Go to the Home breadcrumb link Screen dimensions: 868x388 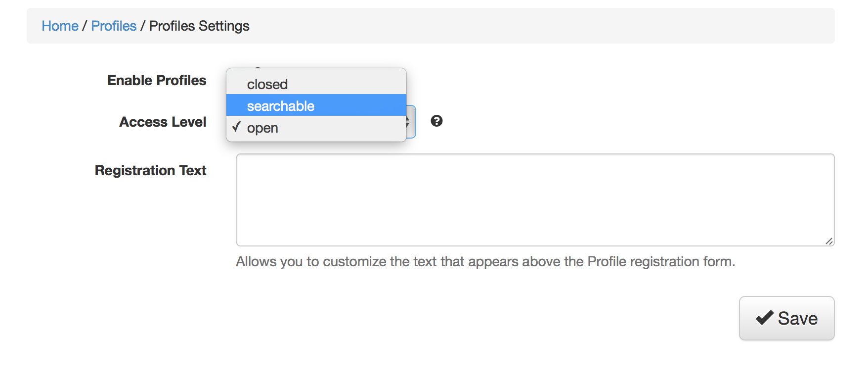(60, 26)
